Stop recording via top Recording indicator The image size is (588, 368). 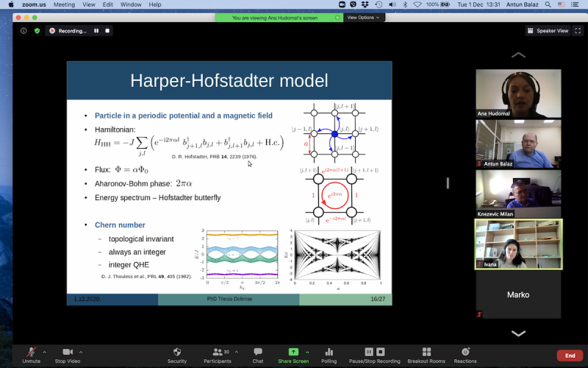click(x=107, y=31)
